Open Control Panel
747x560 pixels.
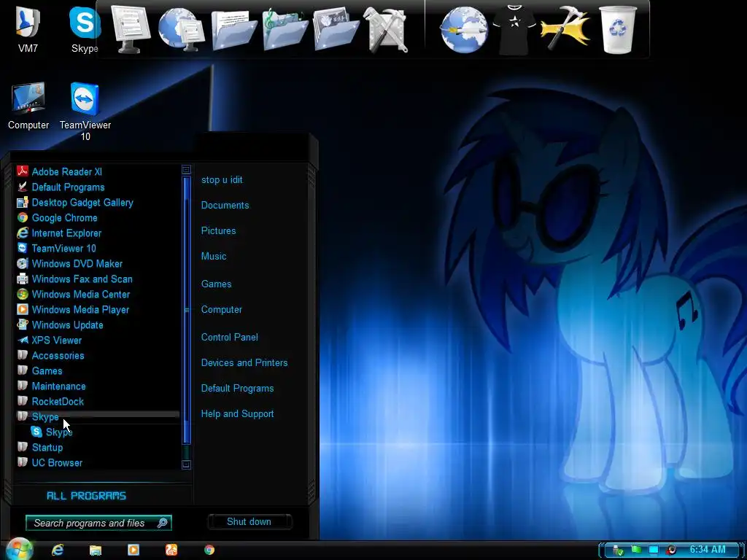click(230, 337)
